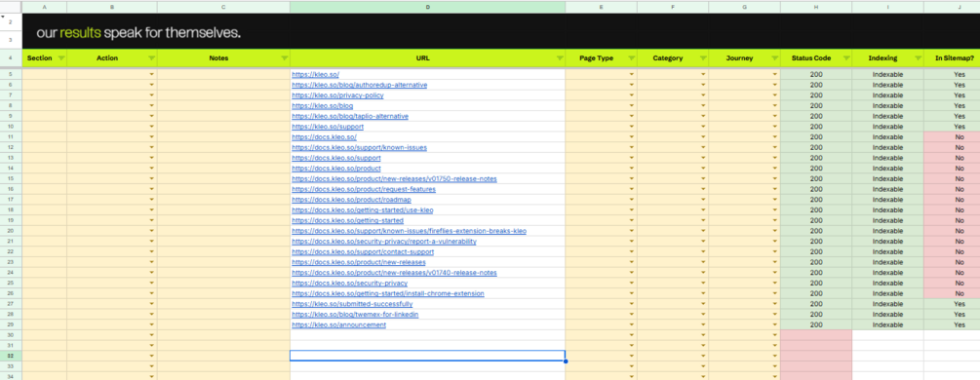Click the selected empty URL cell in row 32

(427, 356)
